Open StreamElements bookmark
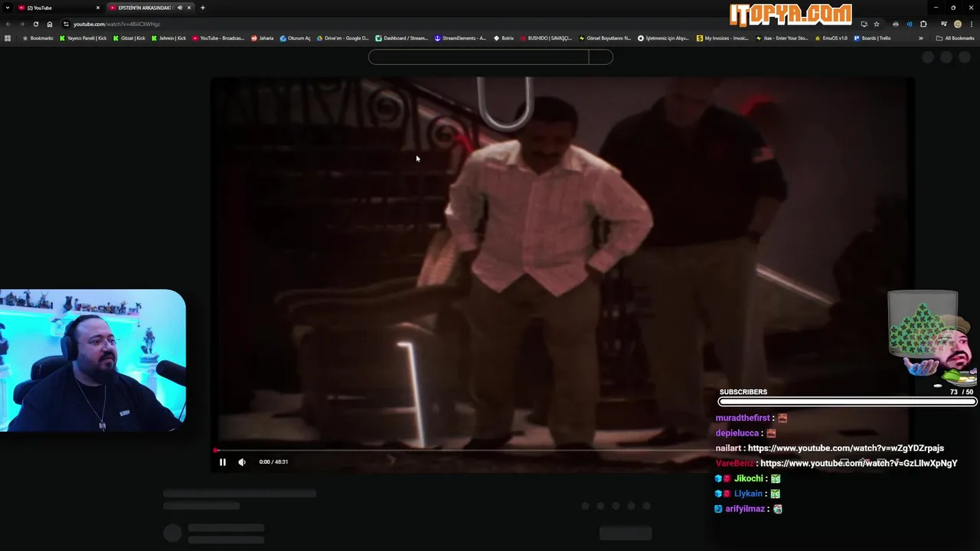This screenshot has width=980, height=551. tap(460, 37)
